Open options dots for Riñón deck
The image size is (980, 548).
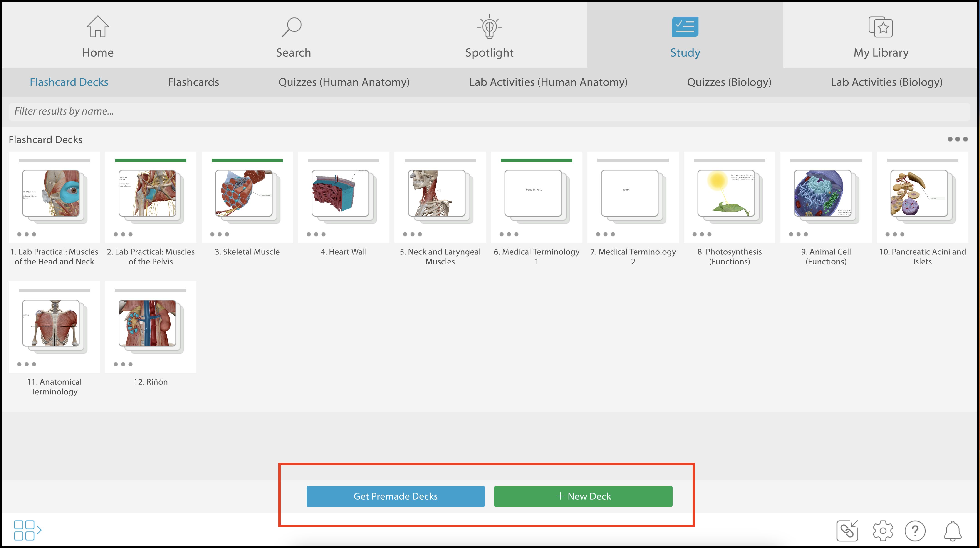(x=123, y=364)
